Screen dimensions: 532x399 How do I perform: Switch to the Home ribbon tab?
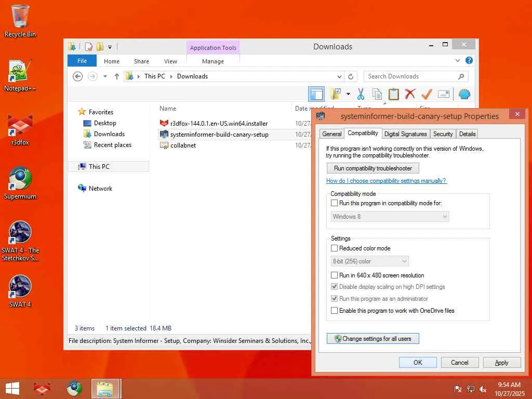pyautogui.click(x=112, y=61)
